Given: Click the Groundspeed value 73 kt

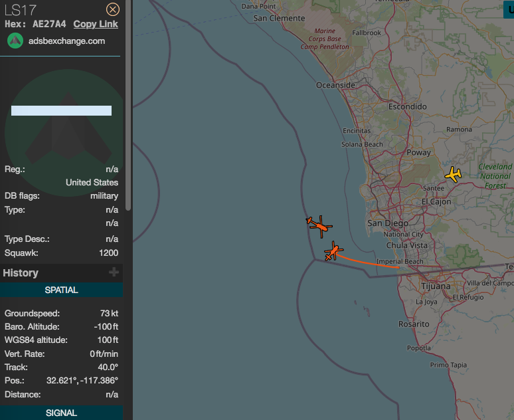Looking at the screenshot, I should click(109, 314).
